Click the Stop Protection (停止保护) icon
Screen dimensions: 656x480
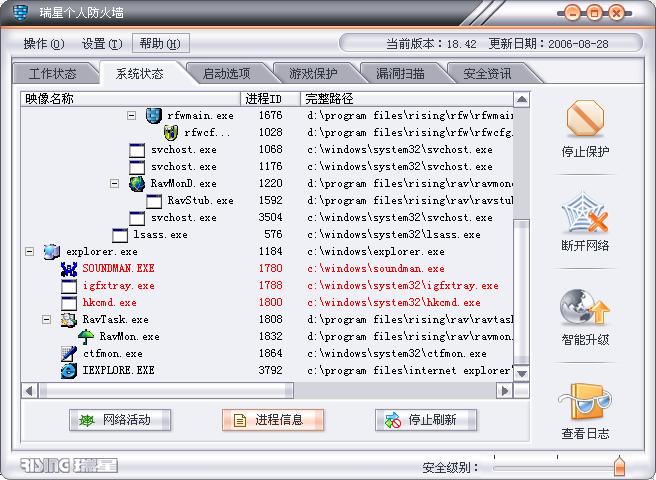point(585,118)
